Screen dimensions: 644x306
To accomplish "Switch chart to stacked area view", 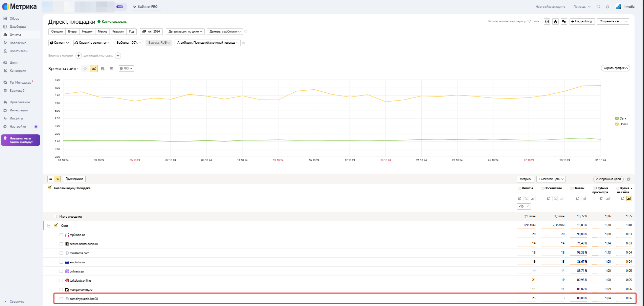I will point(103,68).
